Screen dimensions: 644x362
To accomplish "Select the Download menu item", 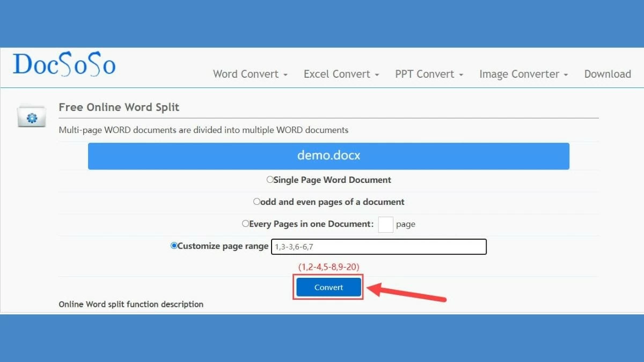I will 608,74.
